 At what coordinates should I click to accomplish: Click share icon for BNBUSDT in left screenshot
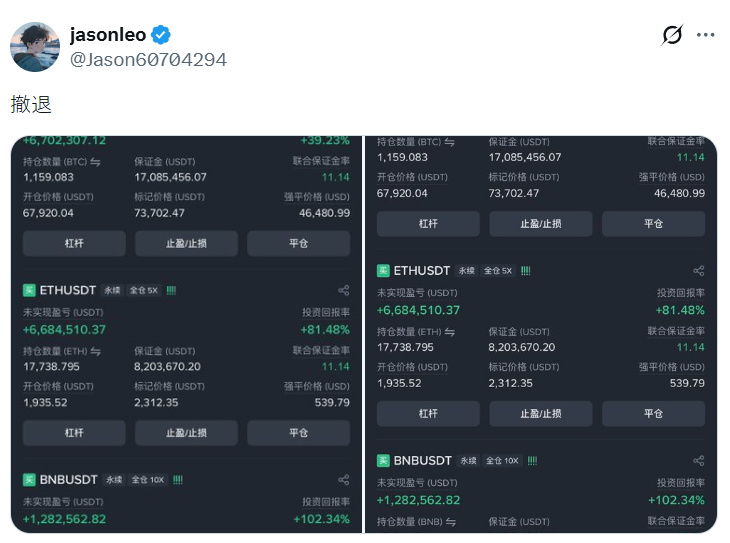[344, 480]
